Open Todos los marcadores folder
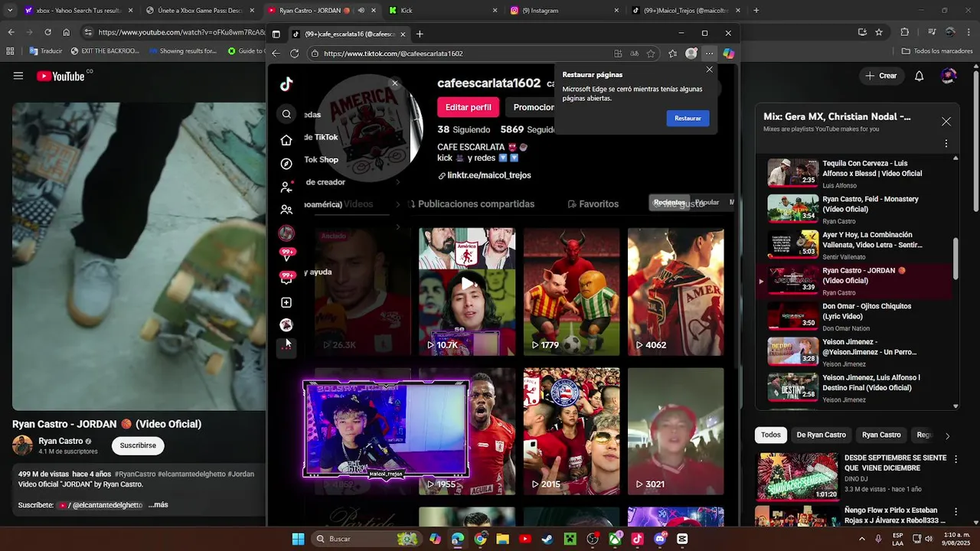This screenshot has width=980, height=551. tap(937, 51)
